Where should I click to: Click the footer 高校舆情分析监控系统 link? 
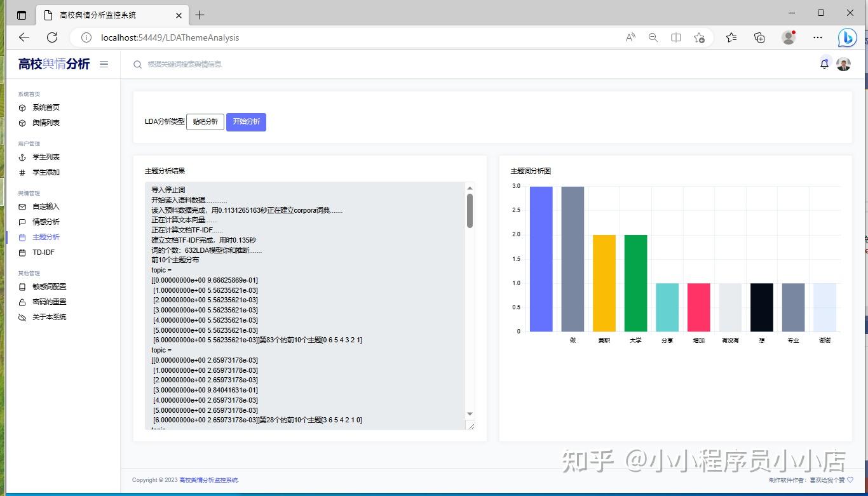tap(210, 480)
